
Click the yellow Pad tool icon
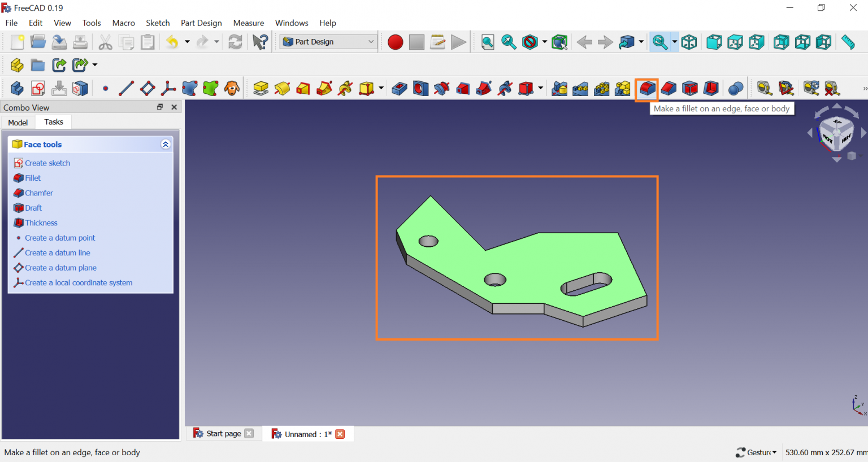[x=261, y=89]
